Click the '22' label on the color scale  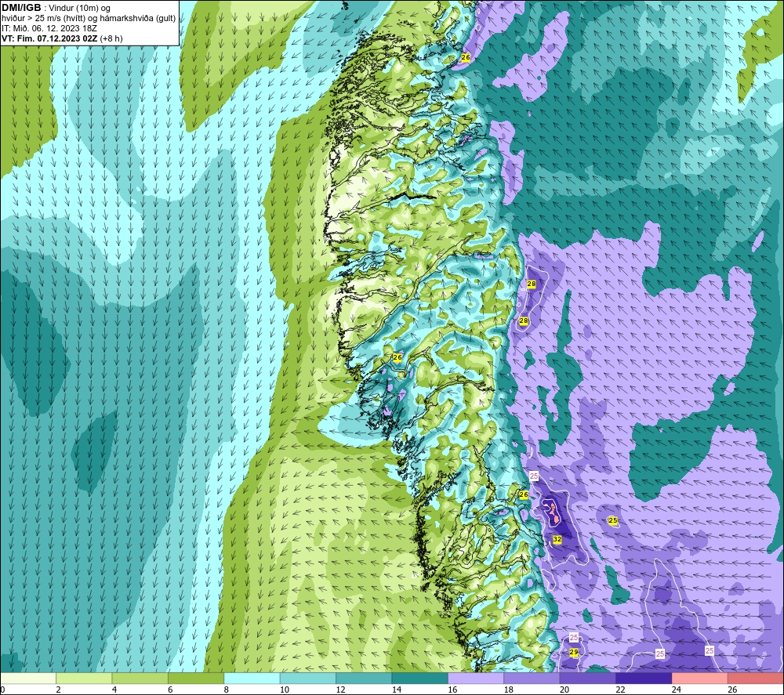pyautogui.click(x=620, y=690)
